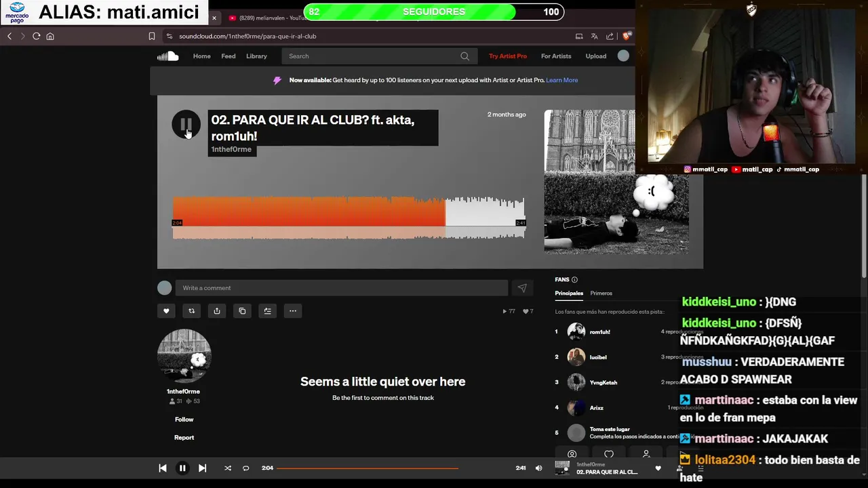The height and width of the screenshot is (488, 868).
Task: Copy the track link with the copy icon
Action: [x=242, y=311]
